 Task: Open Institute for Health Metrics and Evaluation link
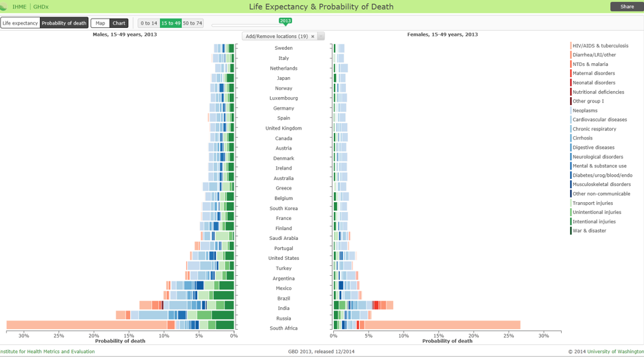[47, 352]
